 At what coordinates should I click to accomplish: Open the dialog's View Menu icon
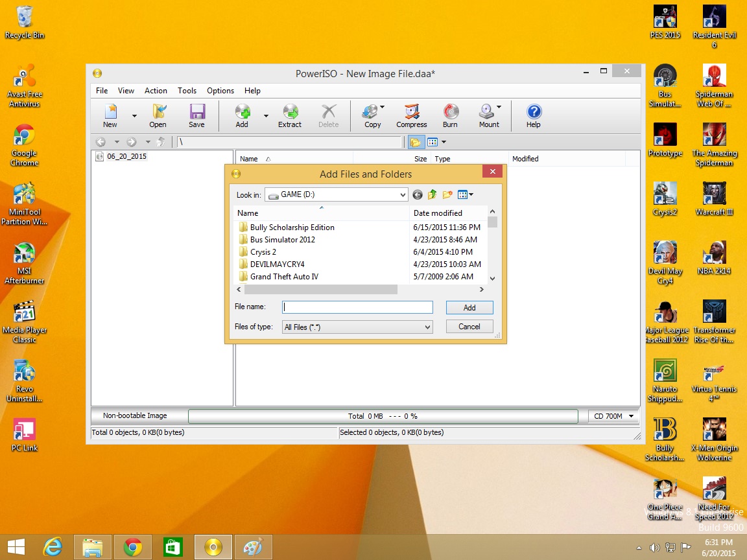click(x=465, y=194)
